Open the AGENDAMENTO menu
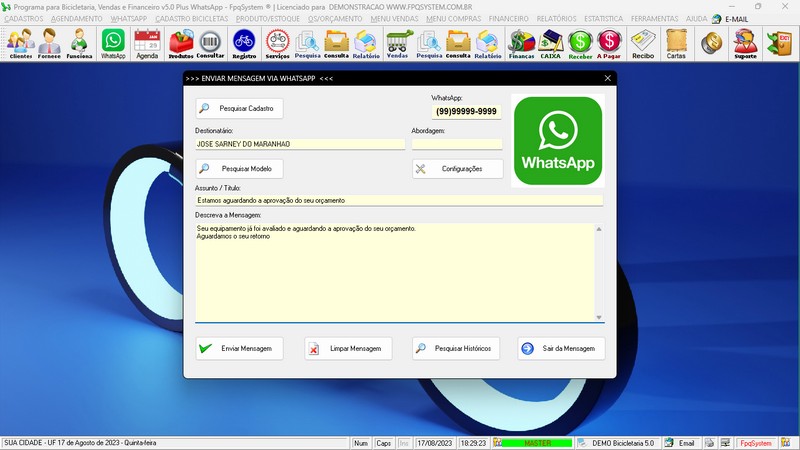The width and height of the screenshot is (800, 450). (77, 18)
